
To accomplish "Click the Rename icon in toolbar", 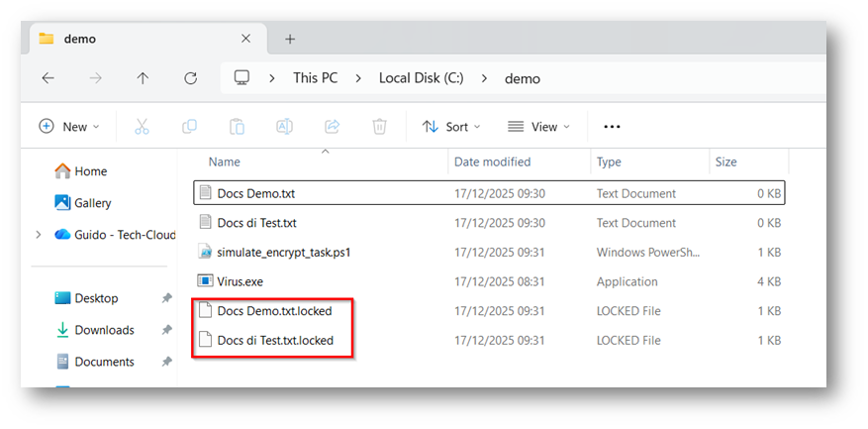I will (x=284, y=127).
